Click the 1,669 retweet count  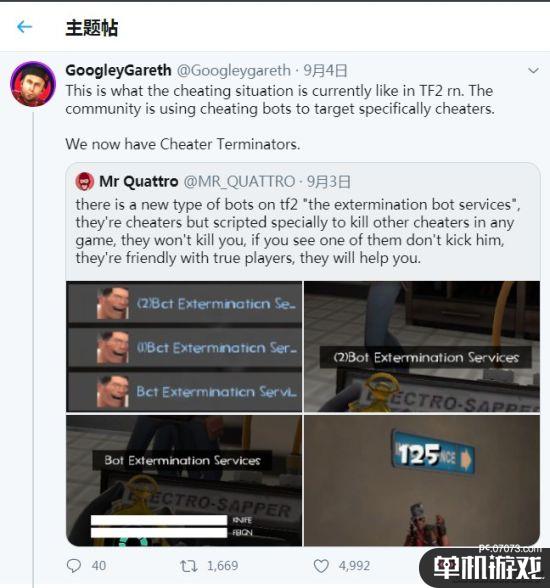(x=223, y=566)
